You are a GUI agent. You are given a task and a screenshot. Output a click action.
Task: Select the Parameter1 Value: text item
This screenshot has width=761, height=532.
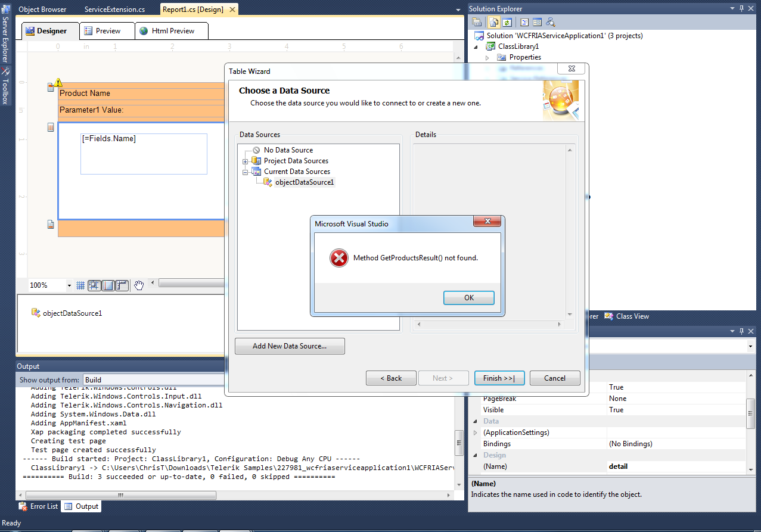coord(141,111)
